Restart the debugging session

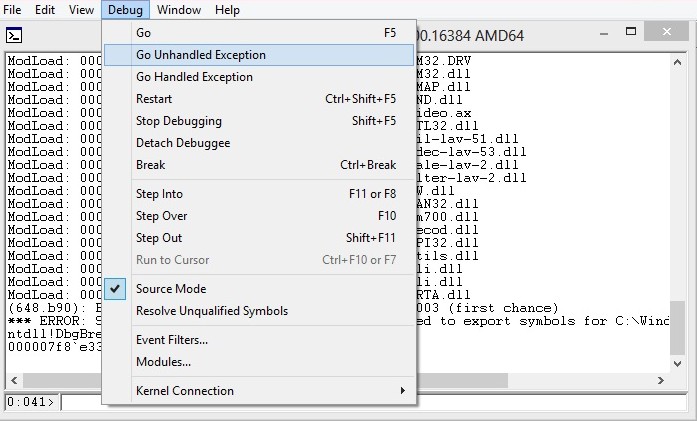pyautogui.click(x=154, y=99)
